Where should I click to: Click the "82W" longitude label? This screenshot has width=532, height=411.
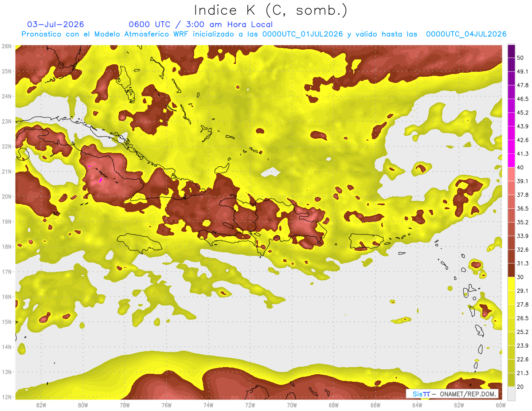click(41, 405)
